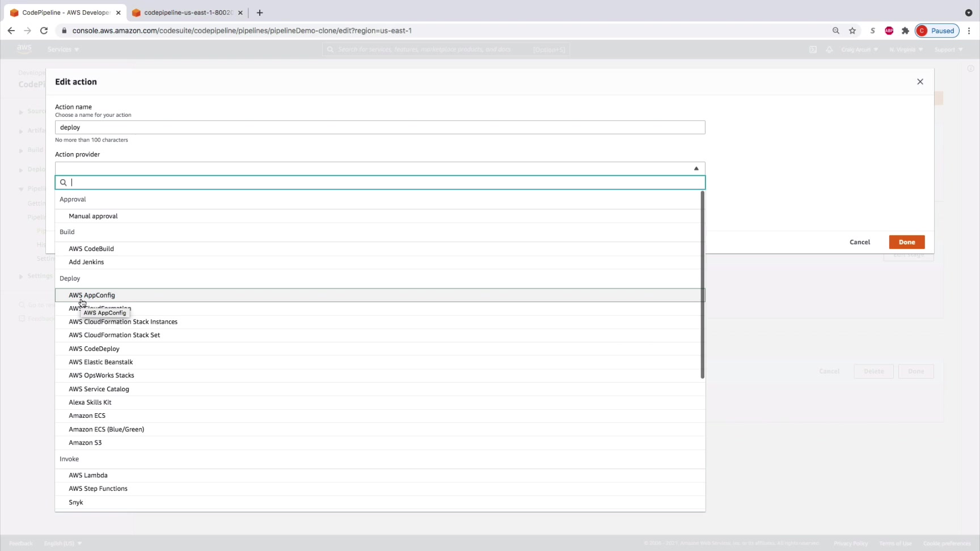Viewport: 980px width, 551px height.
Task: Choose AWS Elastic Beanstalk provider
Action: point(378,362)
